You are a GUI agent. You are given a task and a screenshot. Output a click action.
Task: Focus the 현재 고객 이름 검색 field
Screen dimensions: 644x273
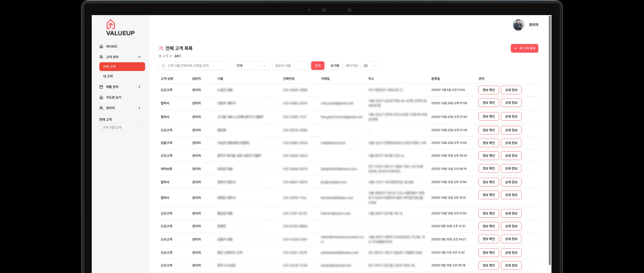pos(120,127)
